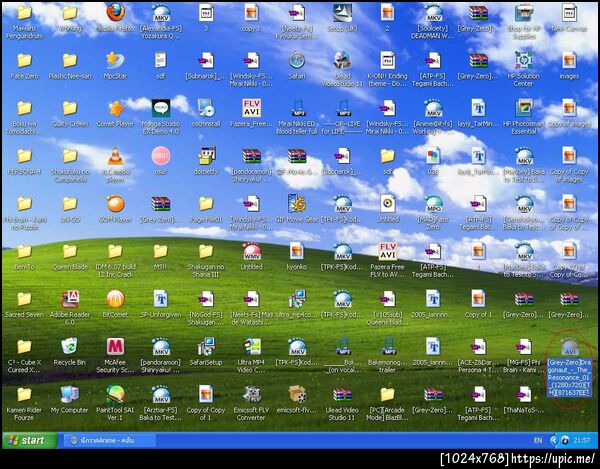Click the Ultra MP4 Video Converter icon
This screenshot has width=600, height=469.
pyautogui.click(x=251, y=347)
